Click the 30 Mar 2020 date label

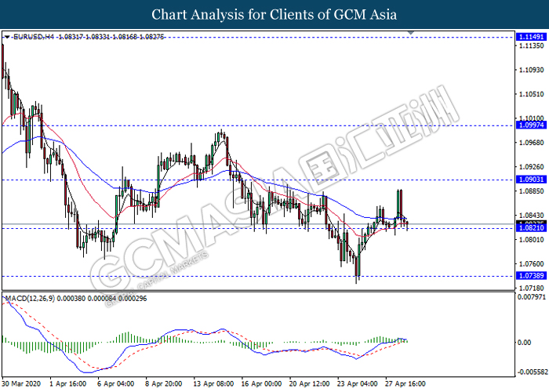click(21, 383)
